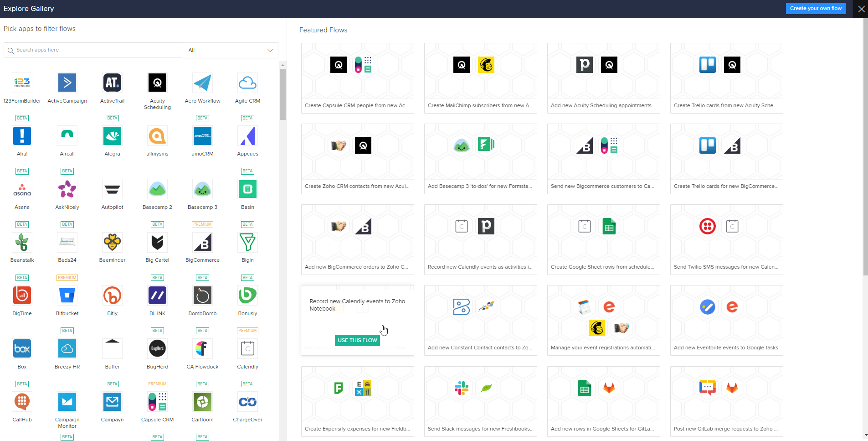Open Create Google Sheet rows flow card
868x441 pixels.
tap(604, 239)
